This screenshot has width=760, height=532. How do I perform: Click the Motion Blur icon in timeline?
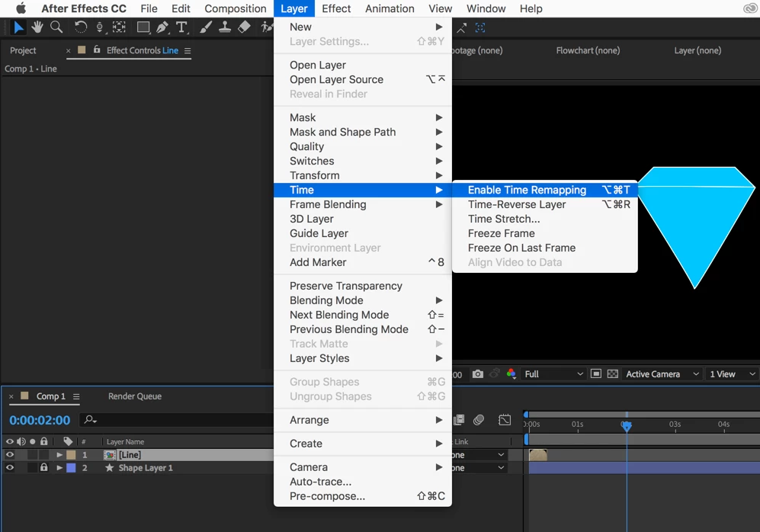tap(479, 420)
